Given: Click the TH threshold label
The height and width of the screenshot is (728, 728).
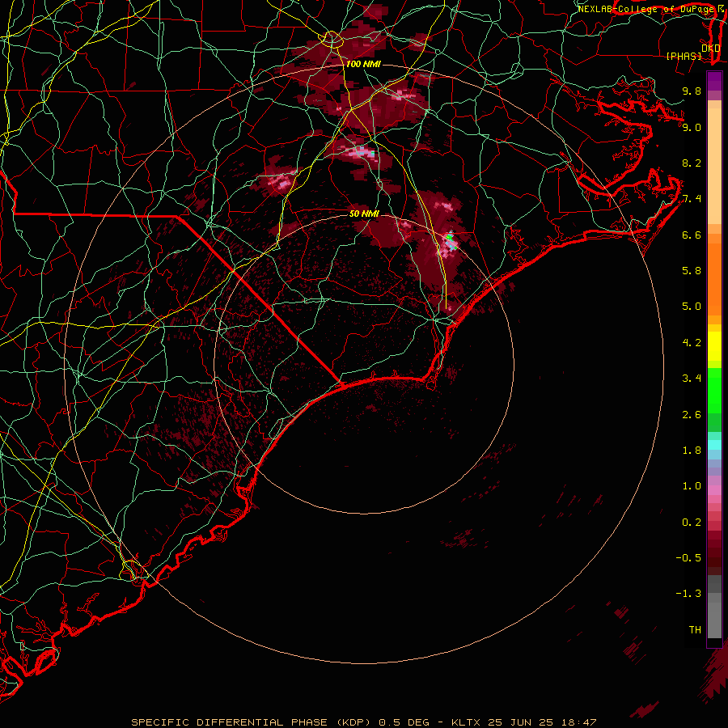Looking at the screenshot, I should pyautogui.click(x=695, y=630).
